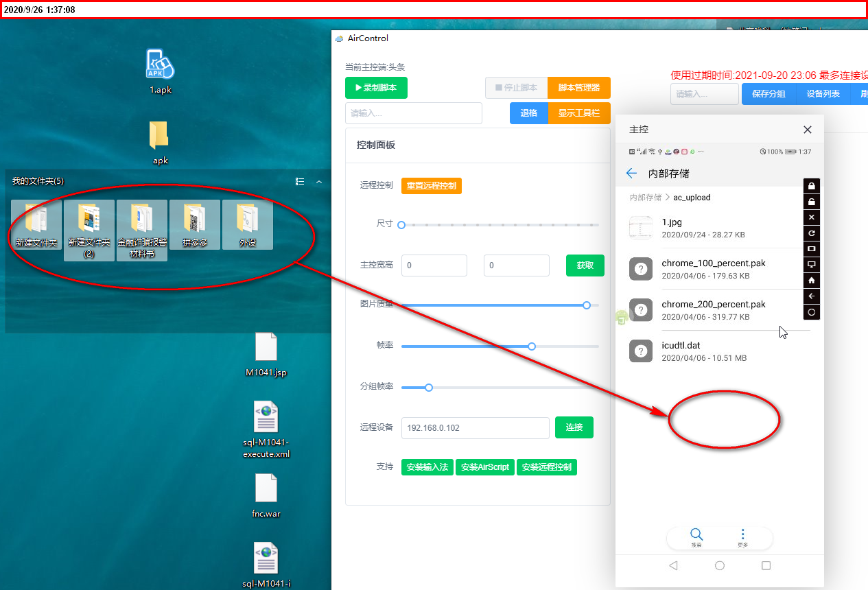Adjust the 图片质量 slider handle
The image size is (868, 590).
click(x=587, y=305)
